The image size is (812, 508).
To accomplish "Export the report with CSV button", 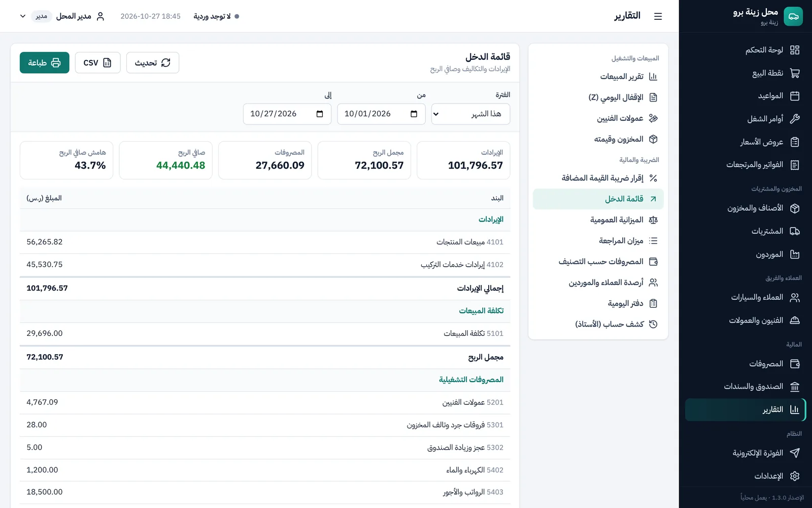I will [x=97, y=62].
